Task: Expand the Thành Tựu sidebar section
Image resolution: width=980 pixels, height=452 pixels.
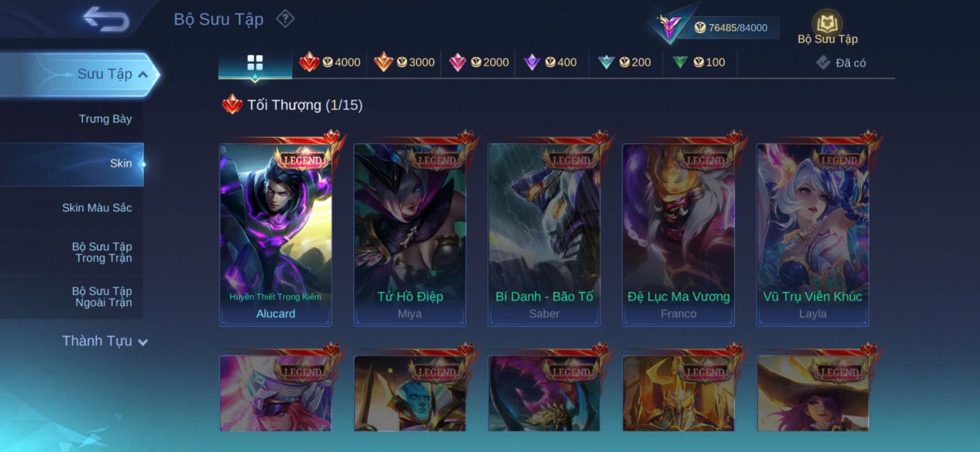Action: pos(104,341)
